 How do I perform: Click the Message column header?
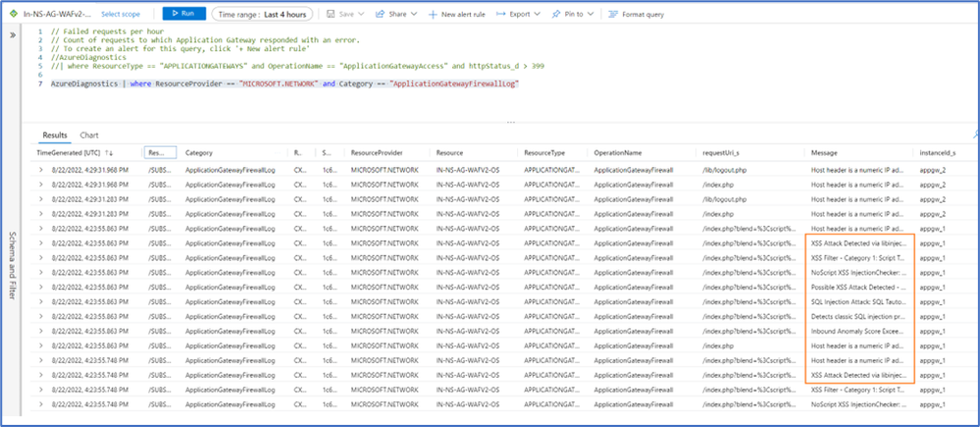tap(824, 152)
